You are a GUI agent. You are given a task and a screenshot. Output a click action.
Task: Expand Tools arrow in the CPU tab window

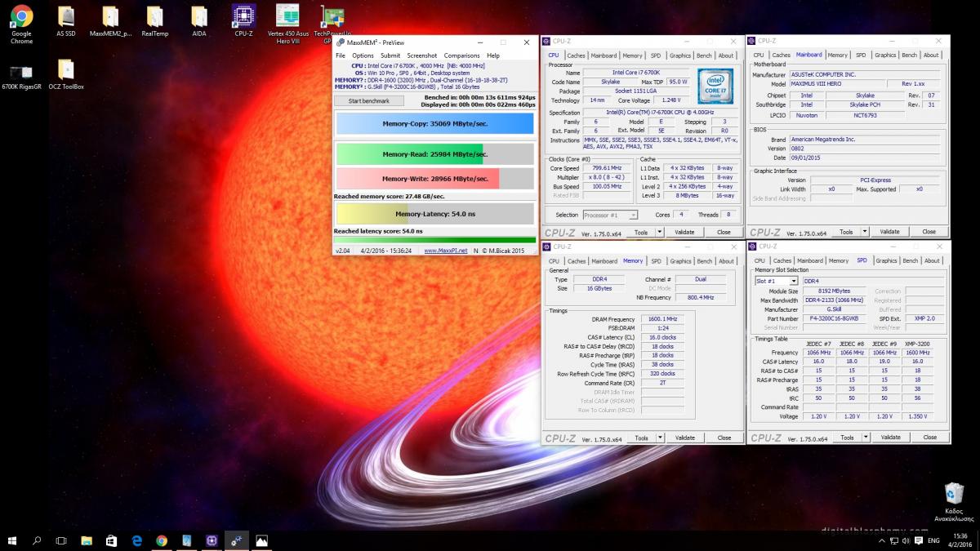click(x=661, y=232)
